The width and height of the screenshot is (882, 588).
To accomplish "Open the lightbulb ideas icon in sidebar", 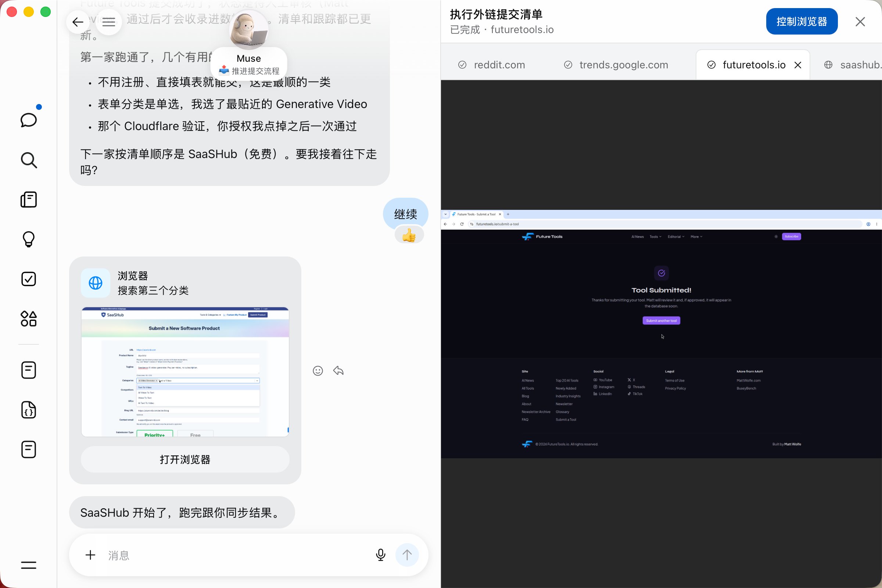I will tap(29, 239).
